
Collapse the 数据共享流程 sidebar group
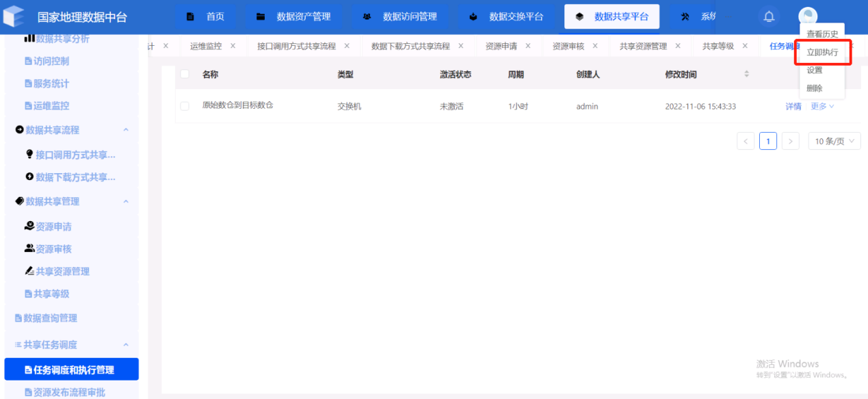click(126, 130)
